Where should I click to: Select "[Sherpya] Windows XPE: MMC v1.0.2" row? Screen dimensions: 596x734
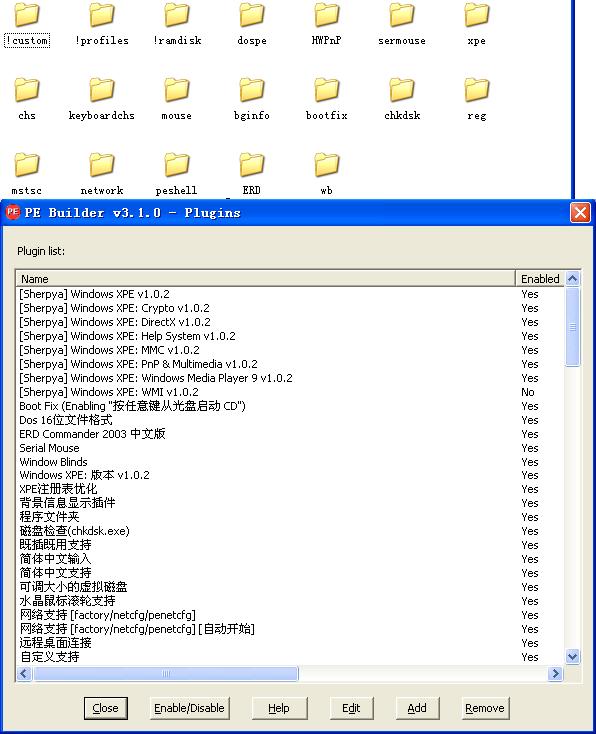[x=290, y=350]
